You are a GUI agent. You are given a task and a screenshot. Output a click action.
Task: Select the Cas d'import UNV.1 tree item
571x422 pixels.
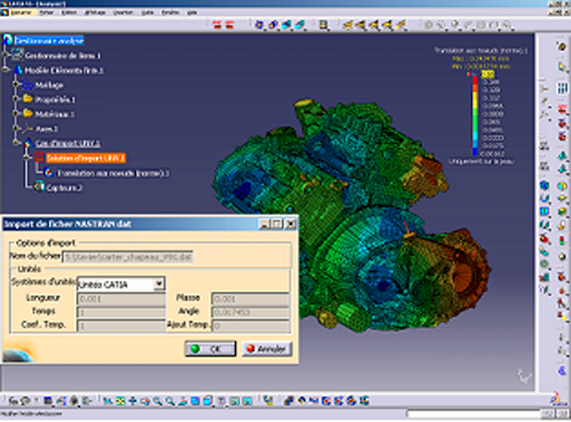pos(68,143)
